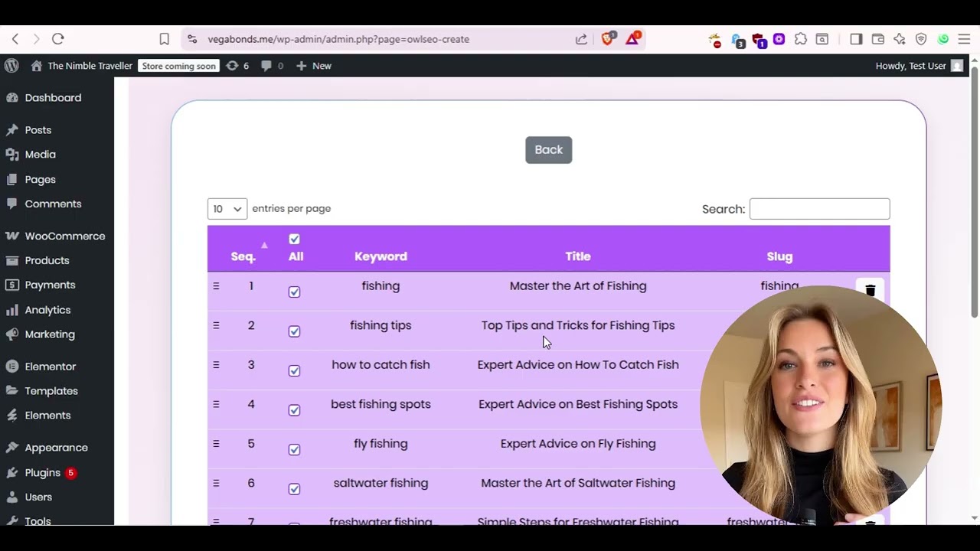Uncheck the checkbox for fishing tips row
Screen dimensions: 980x551
[x=294, y=331]
